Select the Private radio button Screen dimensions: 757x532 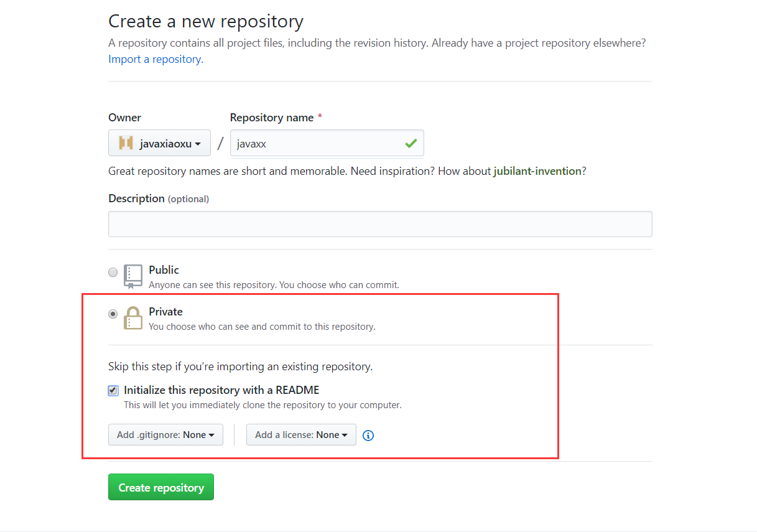point(113,314)
